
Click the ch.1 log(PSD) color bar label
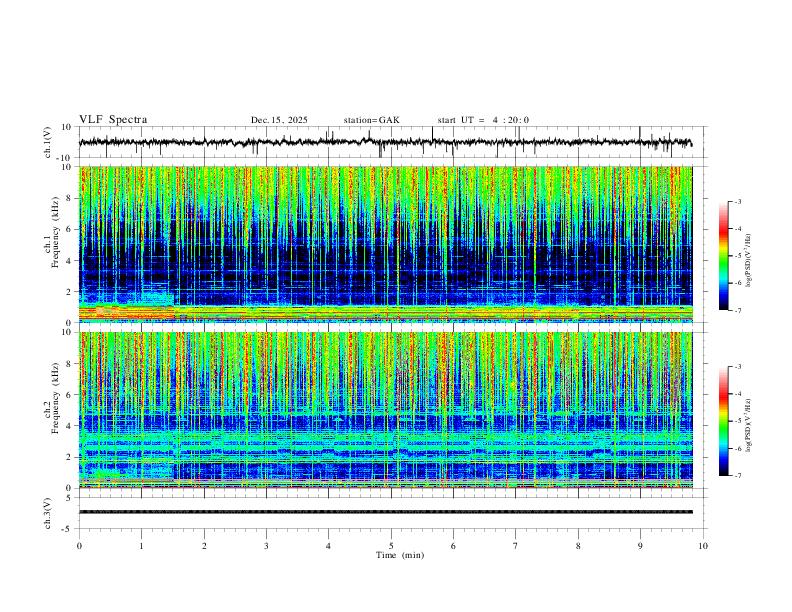click(x=748, y=261)
